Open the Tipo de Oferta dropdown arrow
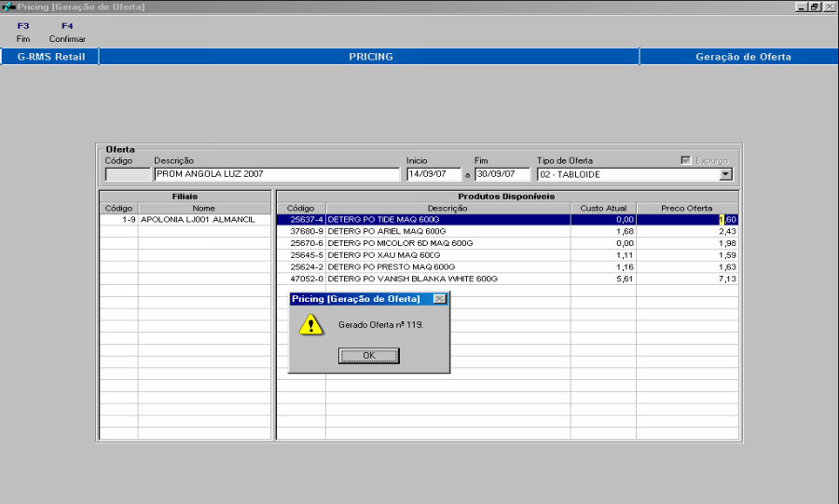The width and height of the screenshot is (839, 504). pos(725,174)
